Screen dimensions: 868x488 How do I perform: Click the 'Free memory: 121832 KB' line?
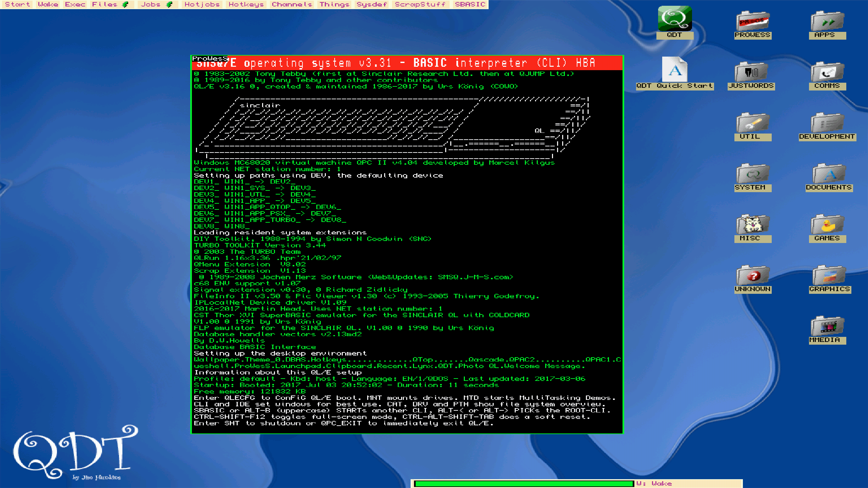250,391
